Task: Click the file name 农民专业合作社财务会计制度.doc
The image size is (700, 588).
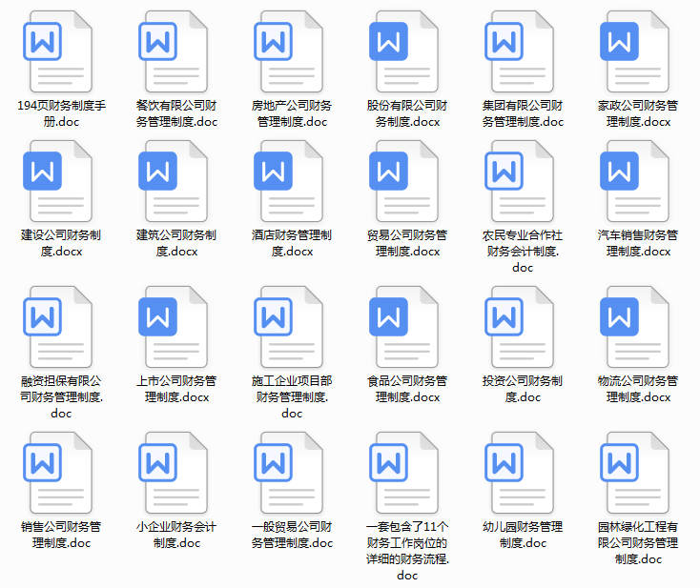Action: tap(523, 252)
